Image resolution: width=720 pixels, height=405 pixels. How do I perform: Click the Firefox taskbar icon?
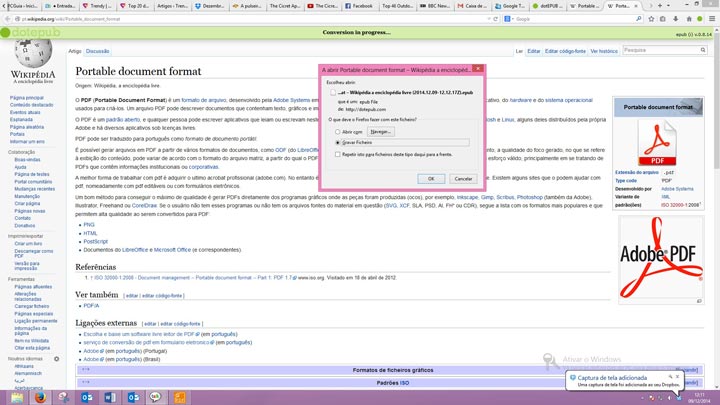point(40,397)
